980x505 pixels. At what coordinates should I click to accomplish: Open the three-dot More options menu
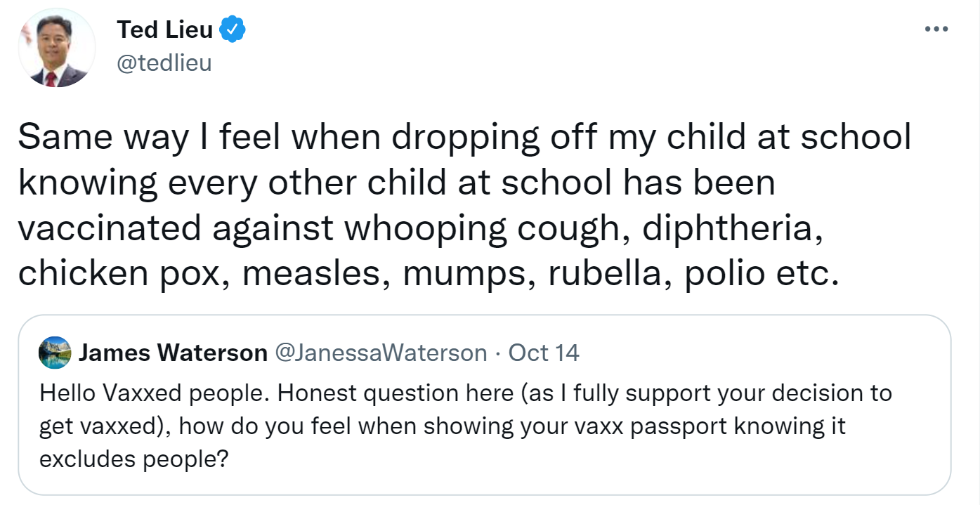point(936,29)
